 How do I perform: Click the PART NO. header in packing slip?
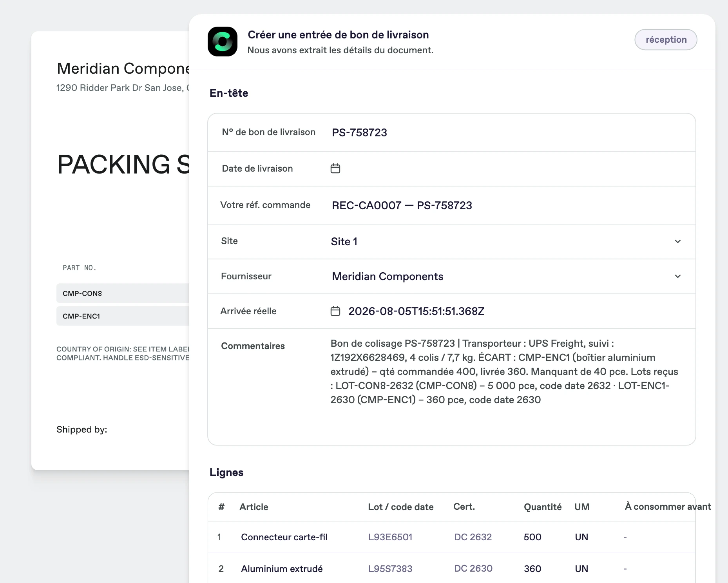click(79, 268)
